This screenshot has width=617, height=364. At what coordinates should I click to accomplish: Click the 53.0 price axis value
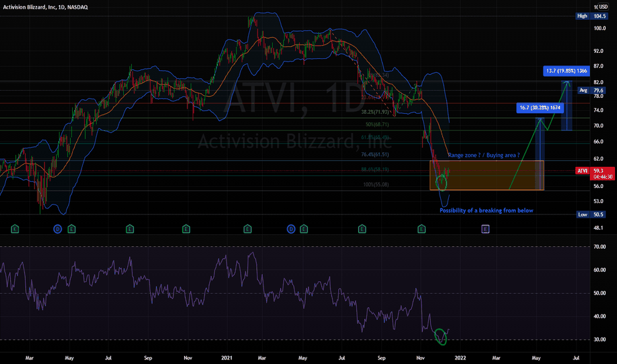(x=598, y=201)
